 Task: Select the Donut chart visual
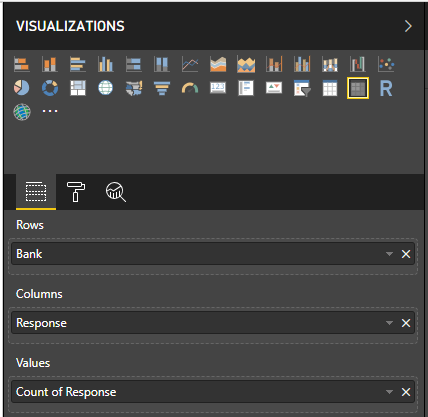pos(50,88)
